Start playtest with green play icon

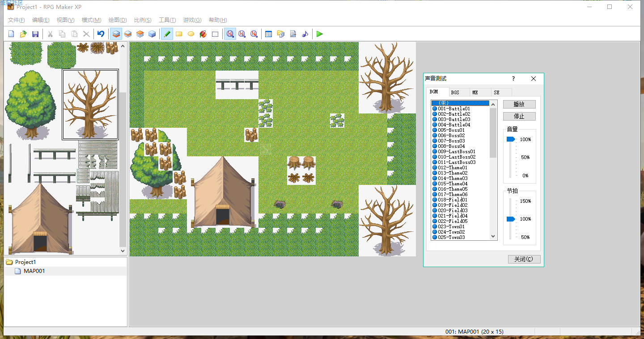319,34
